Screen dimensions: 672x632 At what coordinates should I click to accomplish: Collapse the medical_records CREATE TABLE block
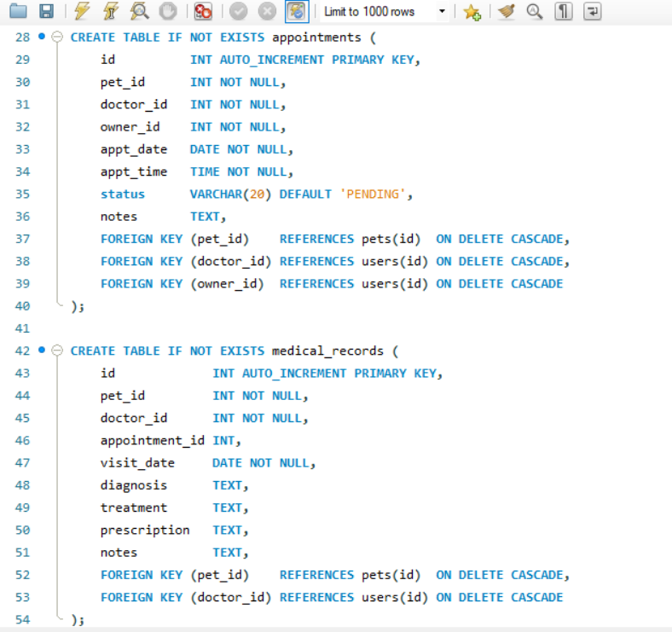[x=57, y=351]
